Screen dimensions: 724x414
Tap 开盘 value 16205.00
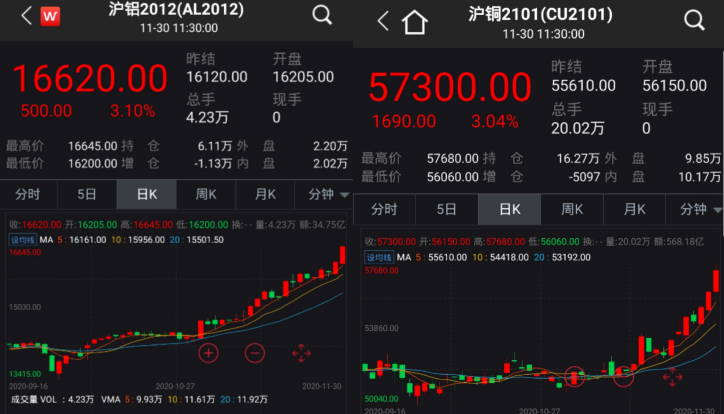pos(303,77)
